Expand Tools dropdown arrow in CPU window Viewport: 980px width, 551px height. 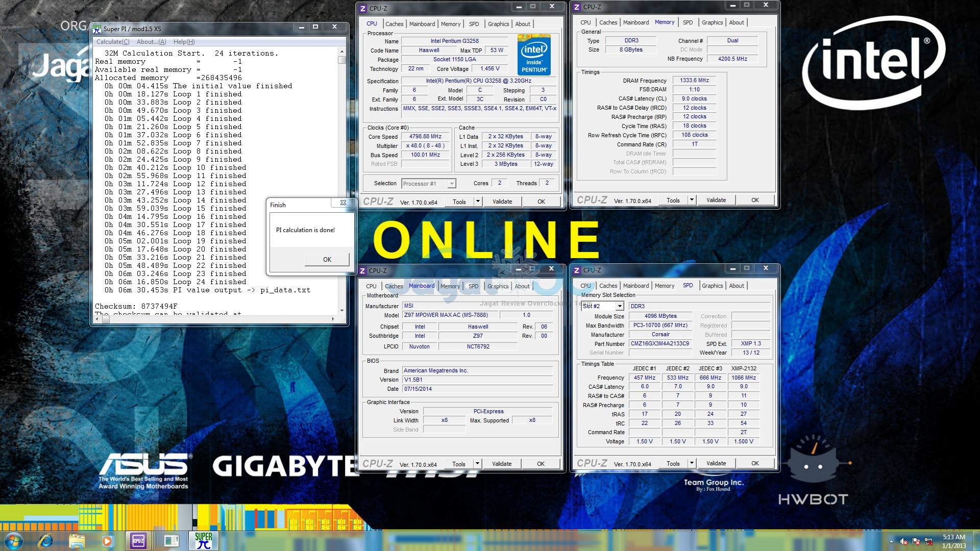[478, 202]
